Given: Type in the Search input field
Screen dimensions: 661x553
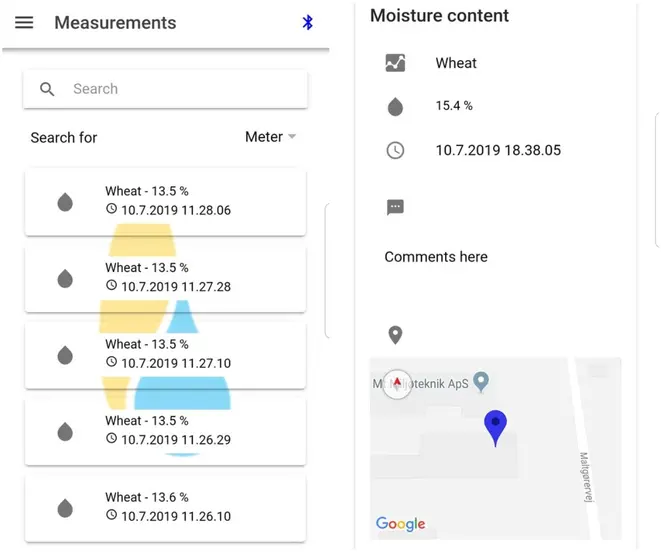Looking at the screenshot, I should pos(180,89).
